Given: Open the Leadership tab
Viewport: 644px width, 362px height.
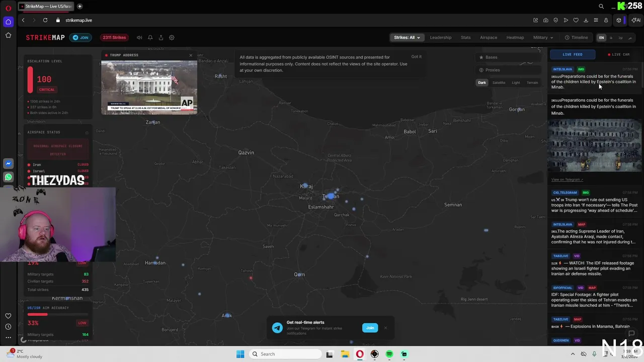Looking at the screenshot, I should click(441, 38).
